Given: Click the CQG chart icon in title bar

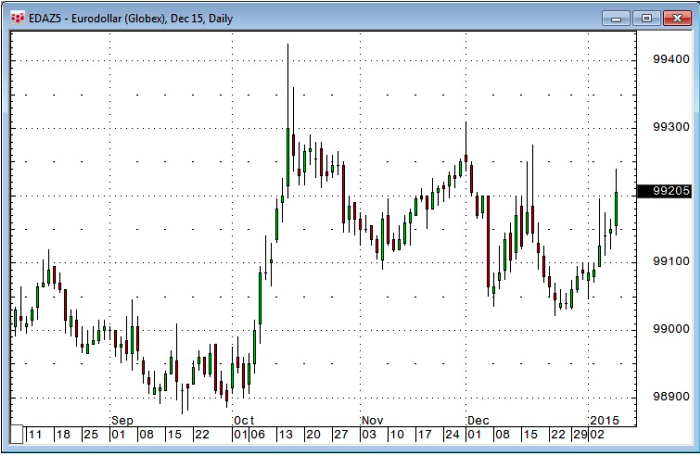Looking at the screenshot, I should click(x=17, y=17).
